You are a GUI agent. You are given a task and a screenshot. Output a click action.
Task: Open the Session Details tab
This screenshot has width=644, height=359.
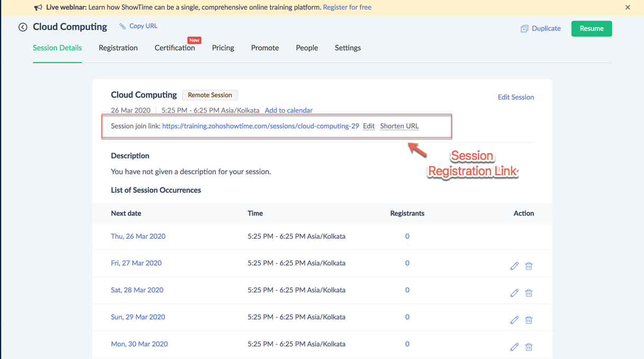(57, 48)
